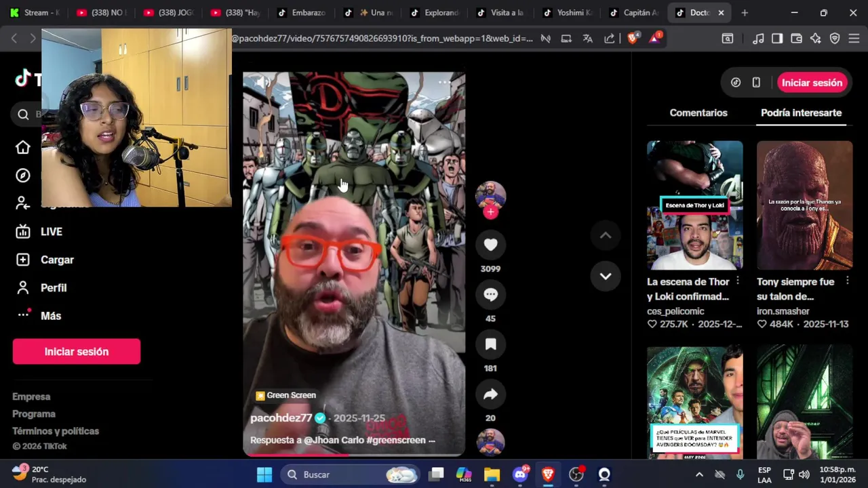Open Brave Shields lion icon
Image resolution: width=868 pixels, height=488 pixels.
click(x=633, y=39)
